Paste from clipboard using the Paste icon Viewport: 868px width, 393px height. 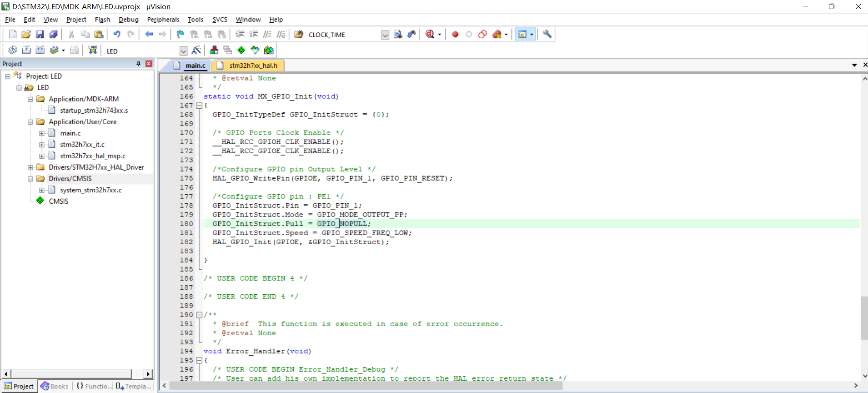(x=99, y=34)
